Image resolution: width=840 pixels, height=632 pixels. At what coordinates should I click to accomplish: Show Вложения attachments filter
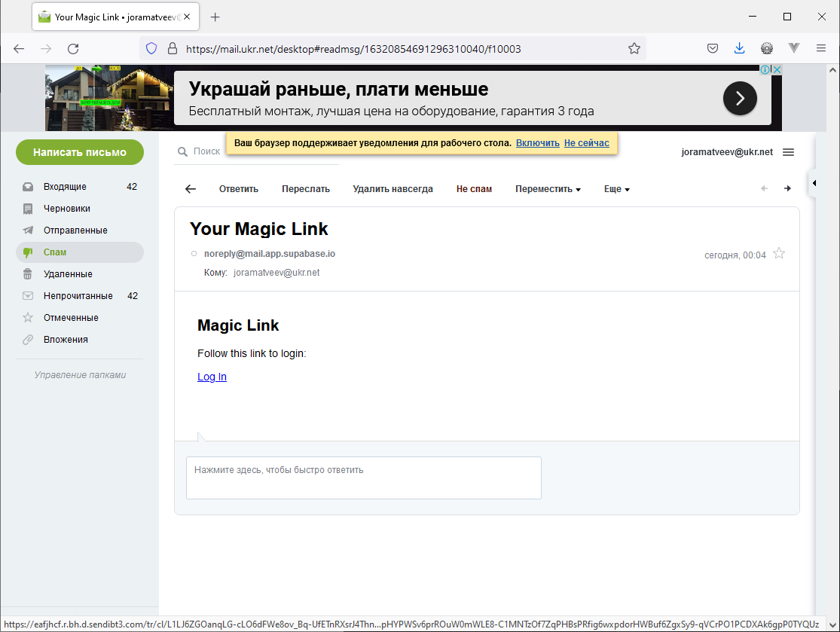pyautogui.click(x=80, y=340)
